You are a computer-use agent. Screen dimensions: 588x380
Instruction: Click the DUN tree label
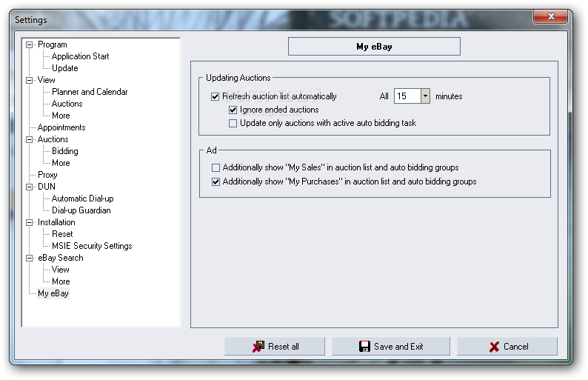tap(47, 187)
